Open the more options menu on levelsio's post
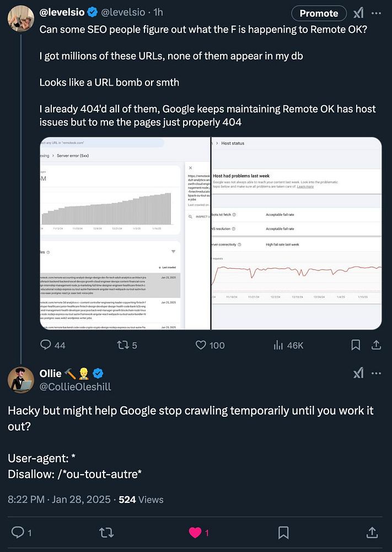The height and width of the screenshot is (552, 392). tap(377, 13)
